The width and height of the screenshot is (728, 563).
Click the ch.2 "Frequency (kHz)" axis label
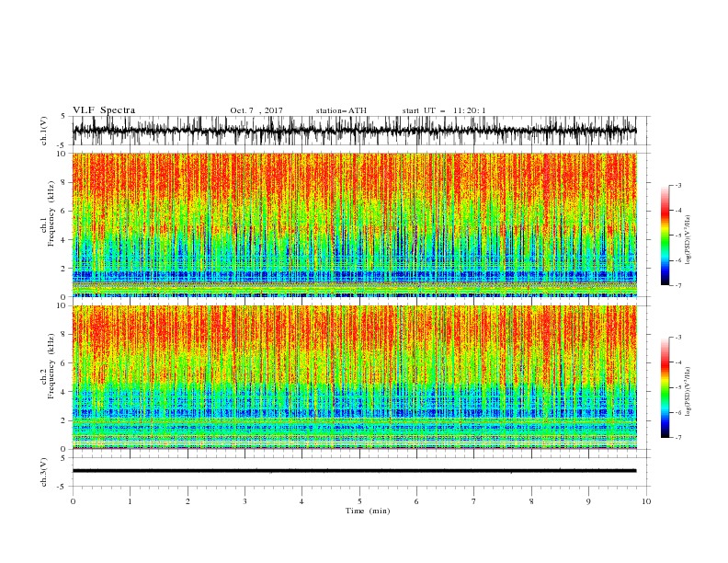(51, 366)
